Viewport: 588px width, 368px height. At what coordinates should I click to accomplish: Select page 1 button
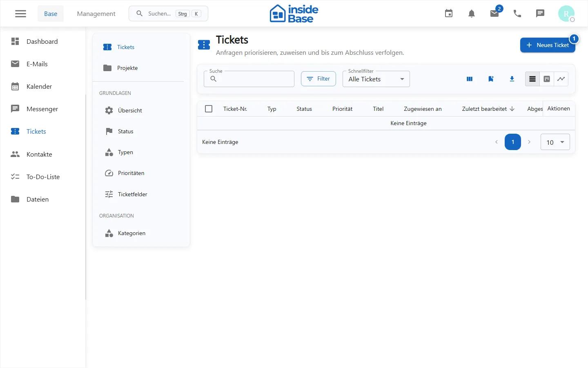[x=513, y=142]
